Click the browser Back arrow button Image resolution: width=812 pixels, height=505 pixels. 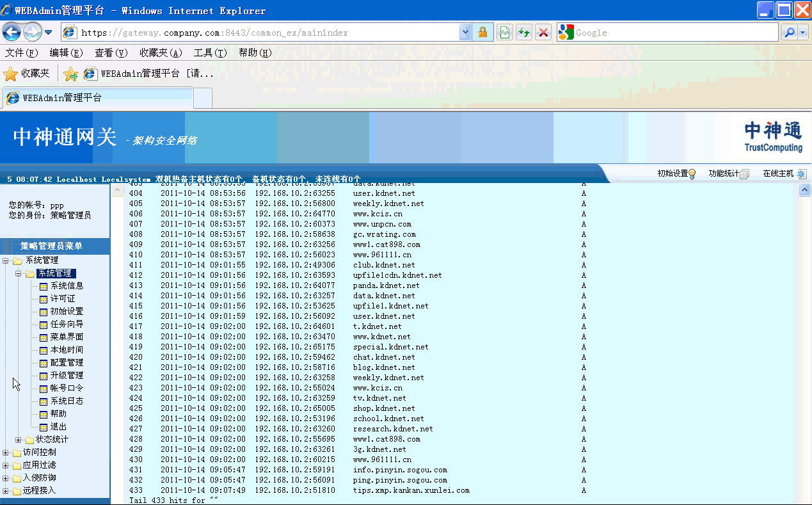(12, 31)
